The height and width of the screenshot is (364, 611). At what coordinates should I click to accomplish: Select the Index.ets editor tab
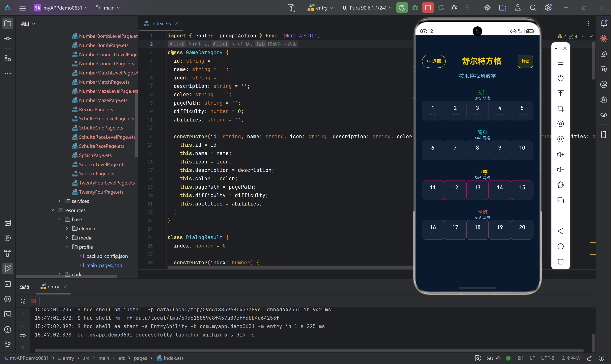click(x=161, y=23)
